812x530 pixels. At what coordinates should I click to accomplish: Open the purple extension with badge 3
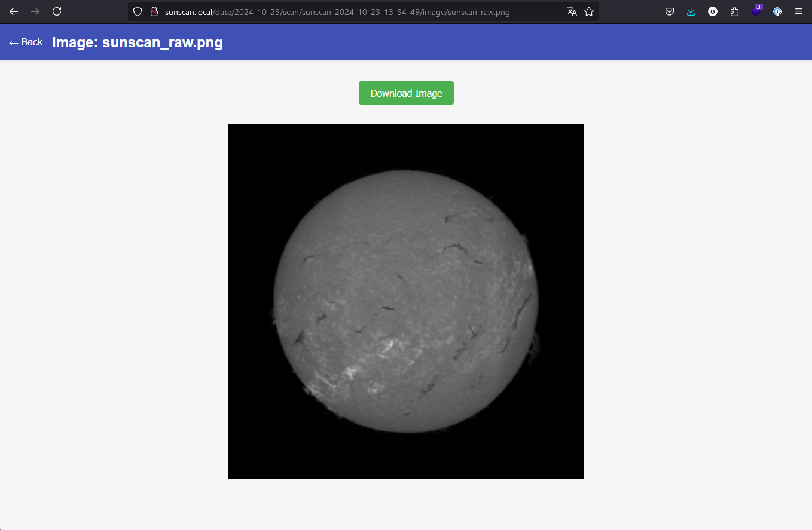tap(756, 11)
